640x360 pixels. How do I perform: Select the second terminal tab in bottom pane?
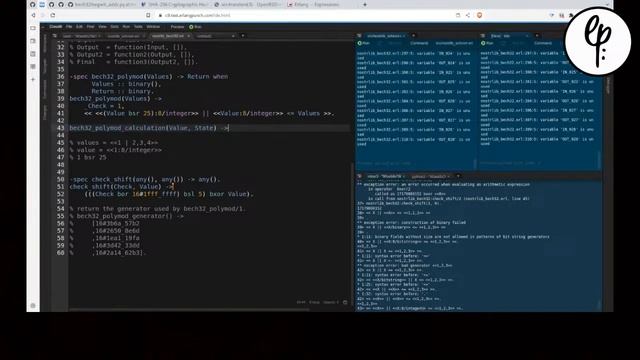coord(430,176)
